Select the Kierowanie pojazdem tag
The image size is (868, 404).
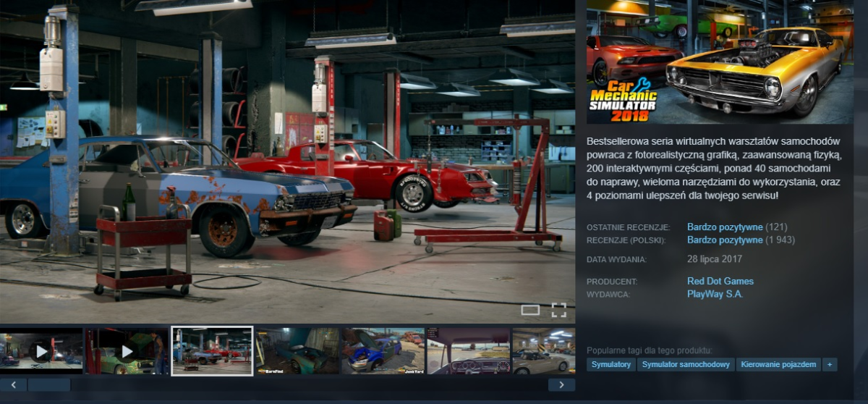tap(778, 364)
